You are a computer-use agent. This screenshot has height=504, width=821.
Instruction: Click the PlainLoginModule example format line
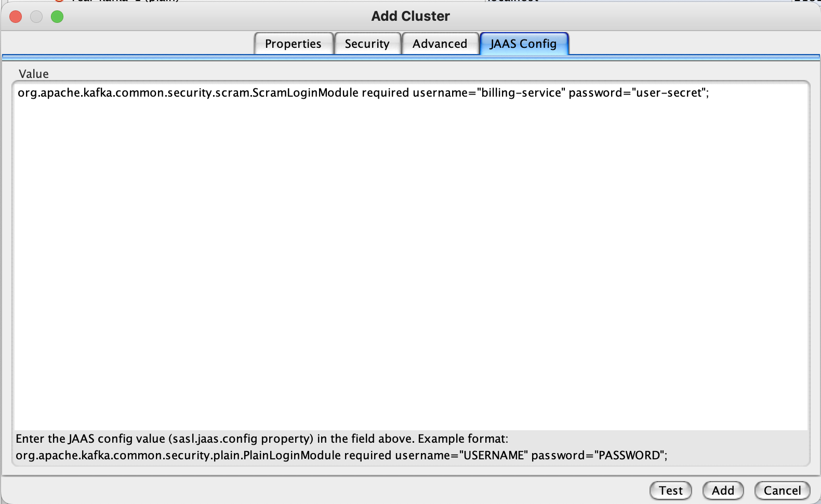341,456
